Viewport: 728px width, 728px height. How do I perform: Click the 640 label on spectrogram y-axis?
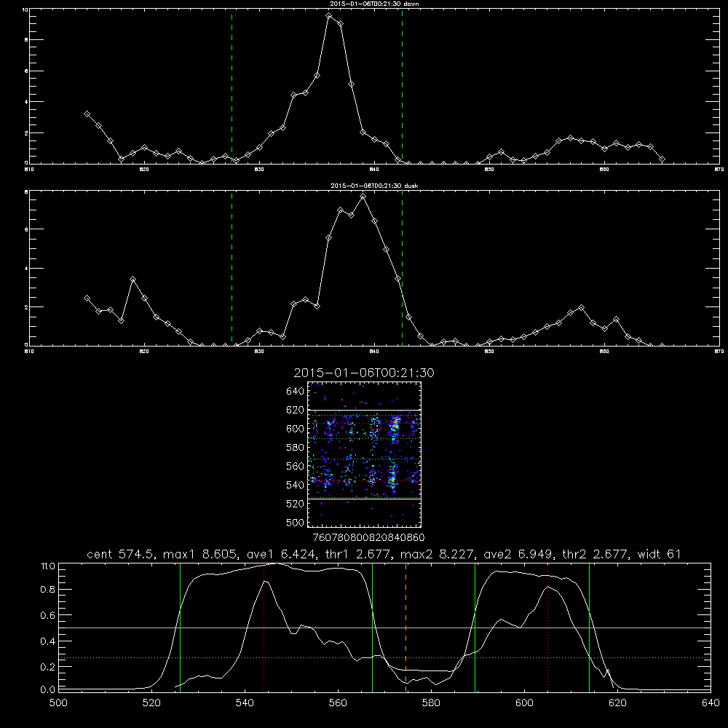click(x=296, y=392)
